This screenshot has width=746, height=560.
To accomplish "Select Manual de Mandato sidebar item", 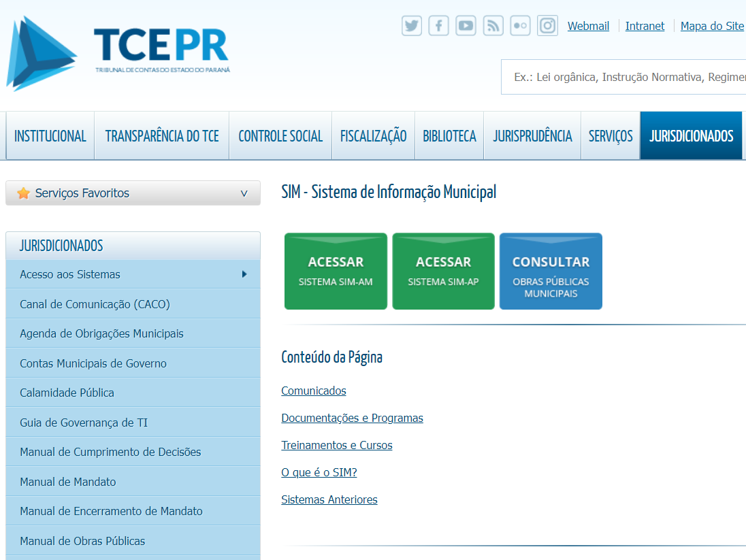I will 133,482.
